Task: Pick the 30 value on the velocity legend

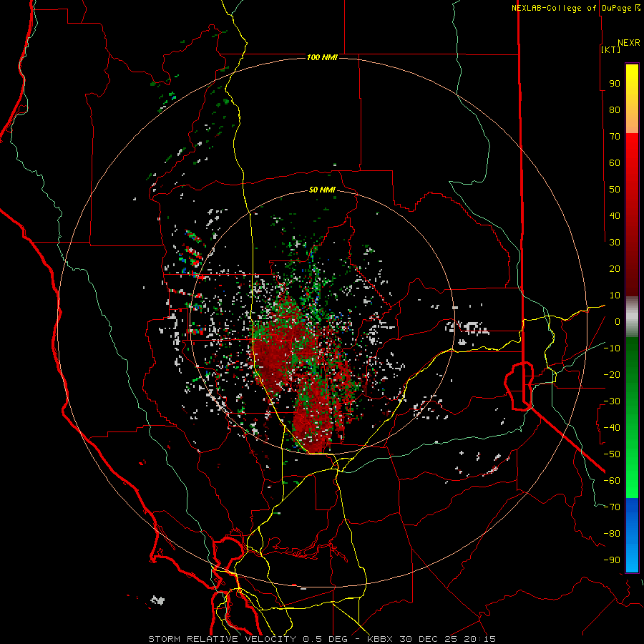Action: tap(615, 243)
